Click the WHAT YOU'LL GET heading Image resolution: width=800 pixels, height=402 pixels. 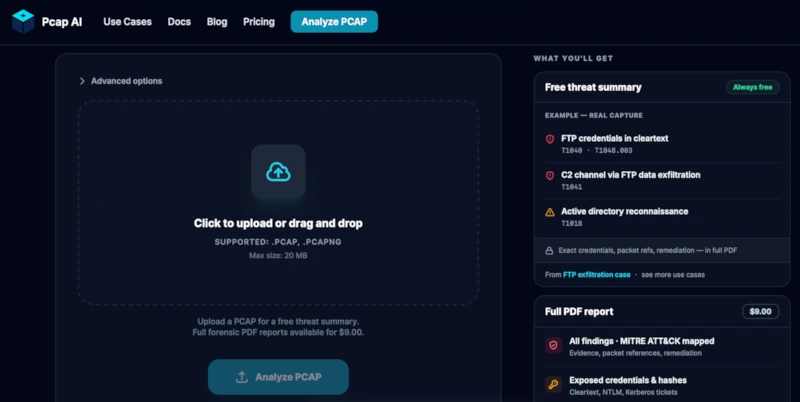pos(573,59)
